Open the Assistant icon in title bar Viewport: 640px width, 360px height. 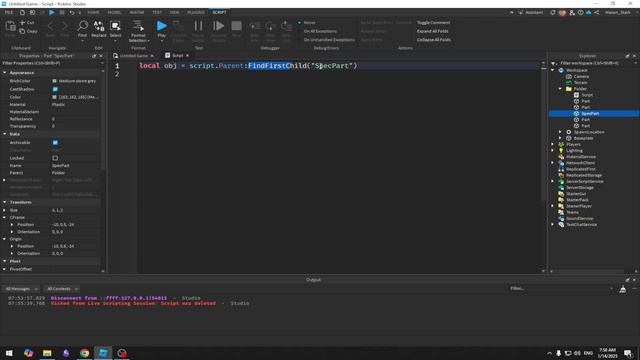pyautogui.click(x=521, y=13)
